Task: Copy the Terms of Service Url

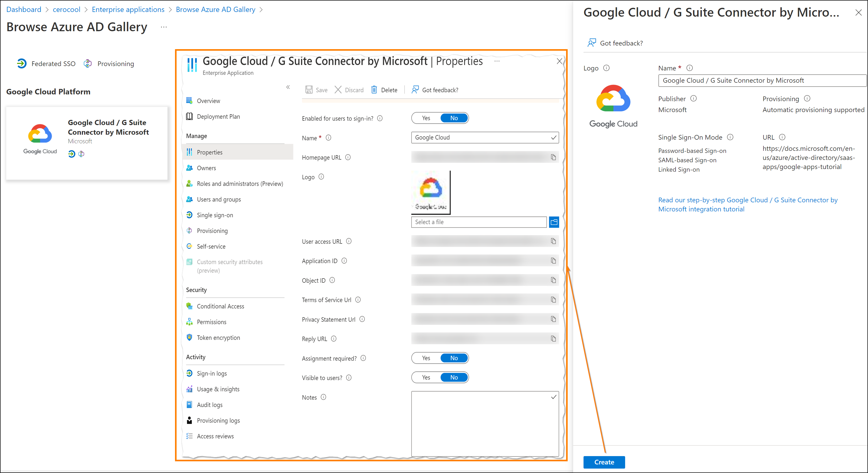Action: pos(553,300)
